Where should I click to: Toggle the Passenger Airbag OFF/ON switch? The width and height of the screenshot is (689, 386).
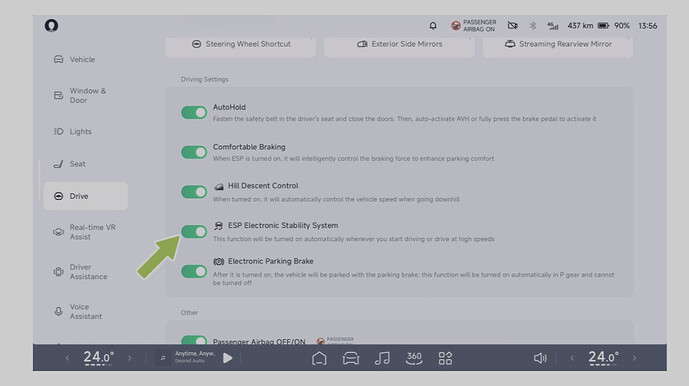[x=194, y=340]
